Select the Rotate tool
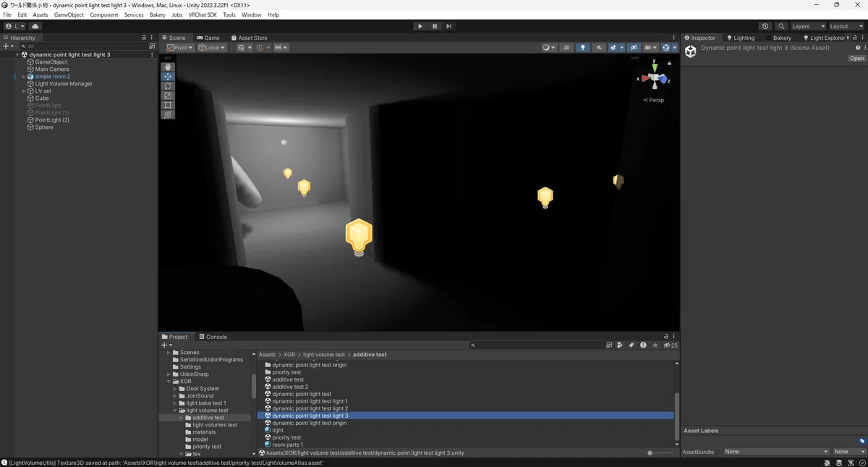The width and height of the screenshot is (868, 467). pyautogui.click(x=168, y=85)
